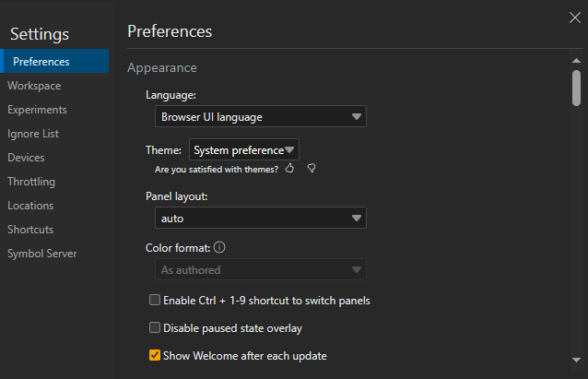
Task: Close the Settings panel with X
Action: tap(575, 16)
